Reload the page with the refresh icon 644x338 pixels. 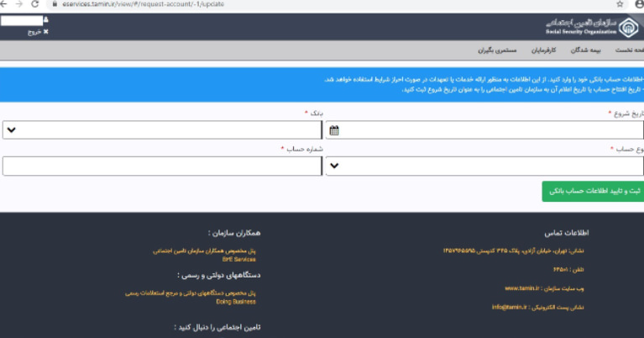coord(35,4)
